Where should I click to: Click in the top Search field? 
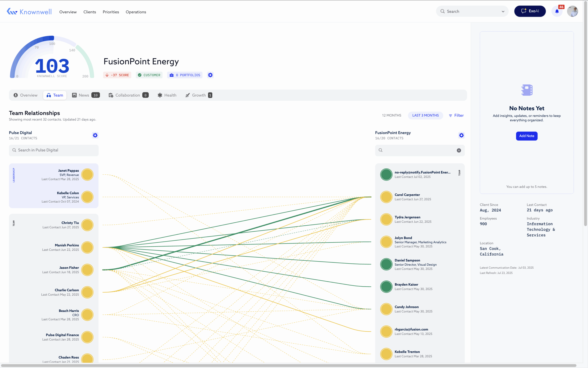coord(472,11)
